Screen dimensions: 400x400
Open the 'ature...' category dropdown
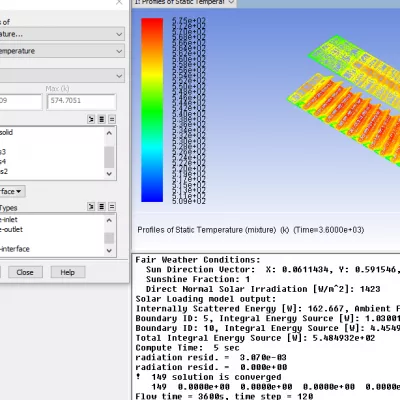[62, 34]
